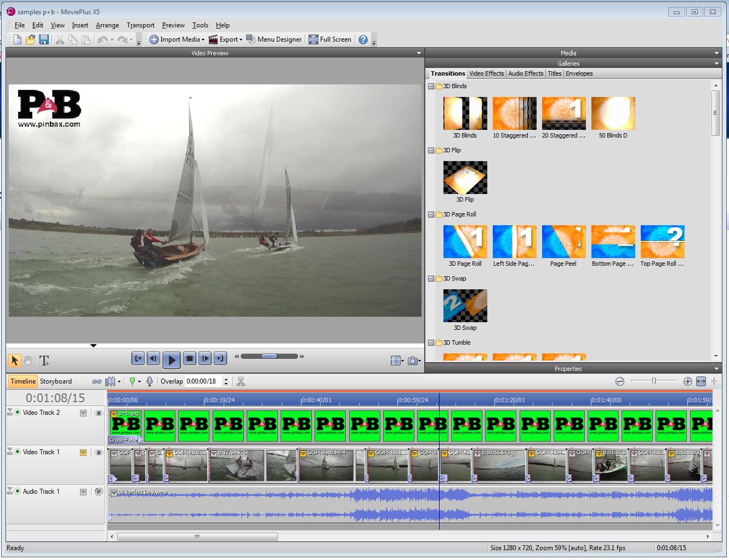Screen dimensions: 729x560
Task: Expand the Properties panel arrow
Action: [x=716, y=369]
